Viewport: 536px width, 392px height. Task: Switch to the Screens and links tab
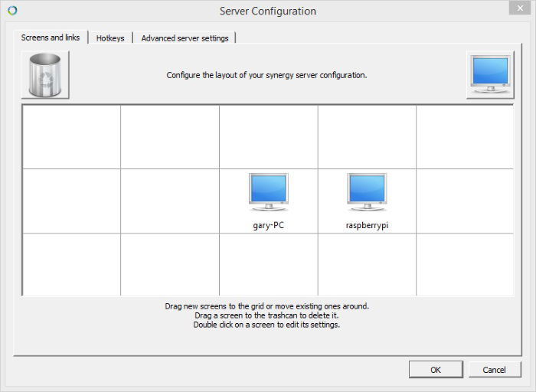(x=51, y=38)
